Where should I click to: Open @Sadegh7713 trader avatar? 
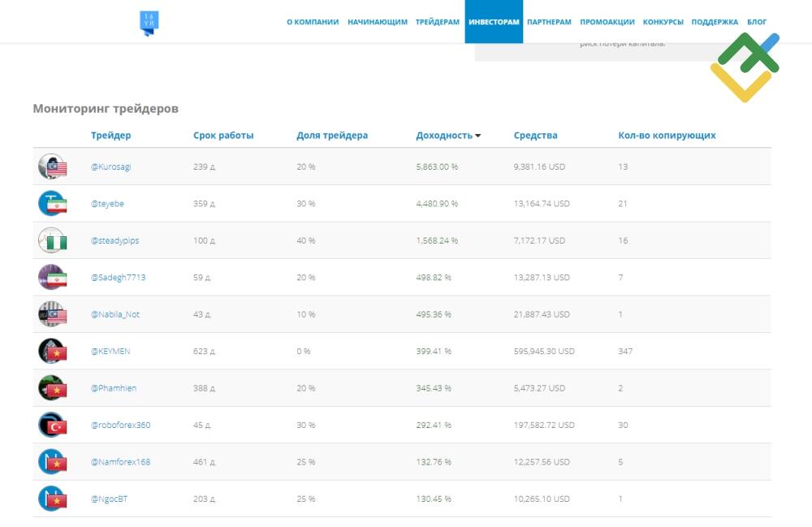[x=52, y=278]
